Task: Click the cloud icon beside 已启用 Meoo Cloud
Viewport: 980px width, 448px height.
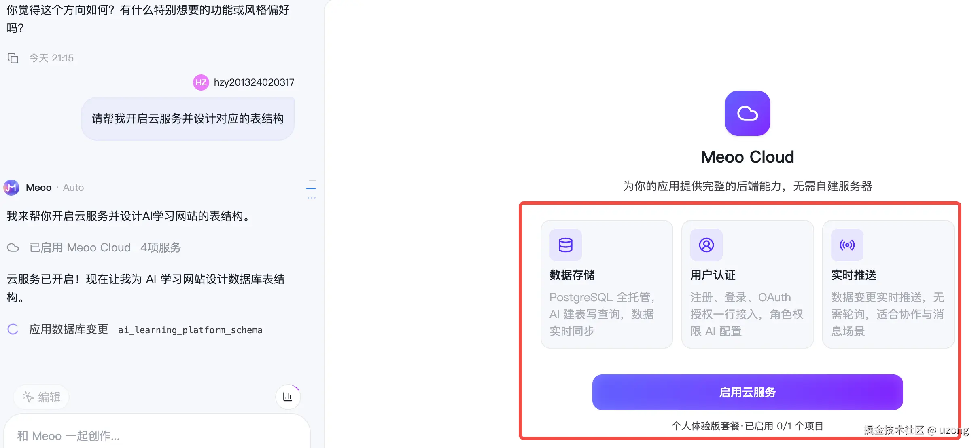Action: pos(13,248)
